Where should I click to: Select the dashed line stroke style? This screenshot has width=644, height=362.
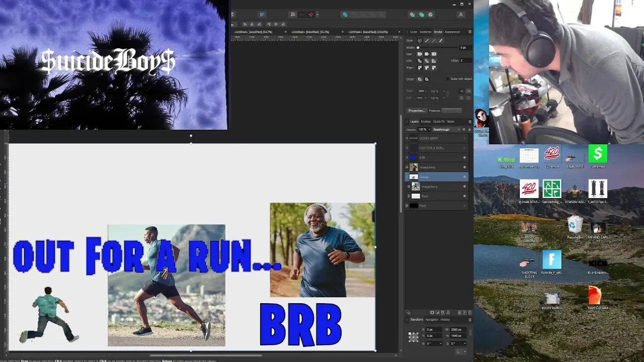(434, 41)
